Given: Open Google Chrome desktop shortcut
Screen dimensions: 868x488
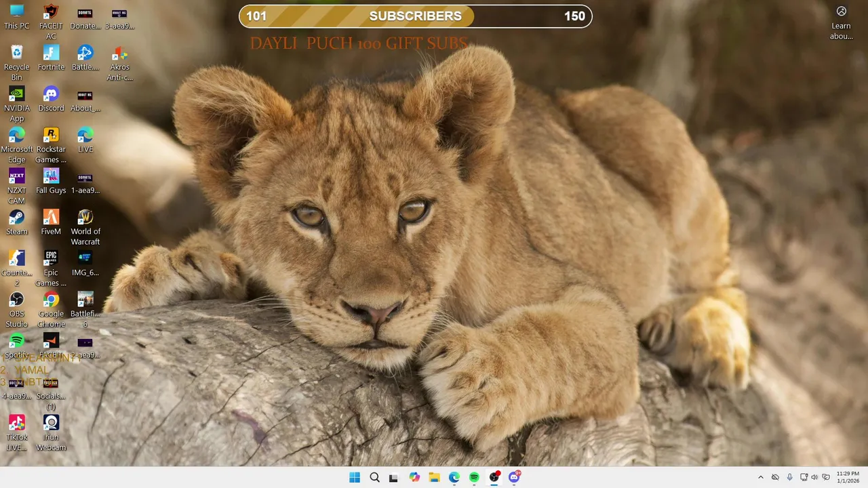Looking at the screenshot, I should point(51,310).
